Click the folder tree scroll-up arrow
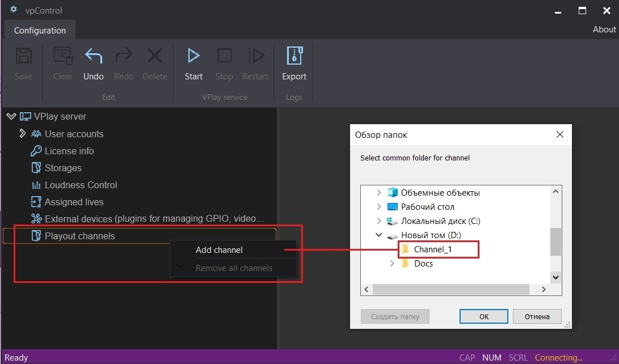 tap(556, 192)
